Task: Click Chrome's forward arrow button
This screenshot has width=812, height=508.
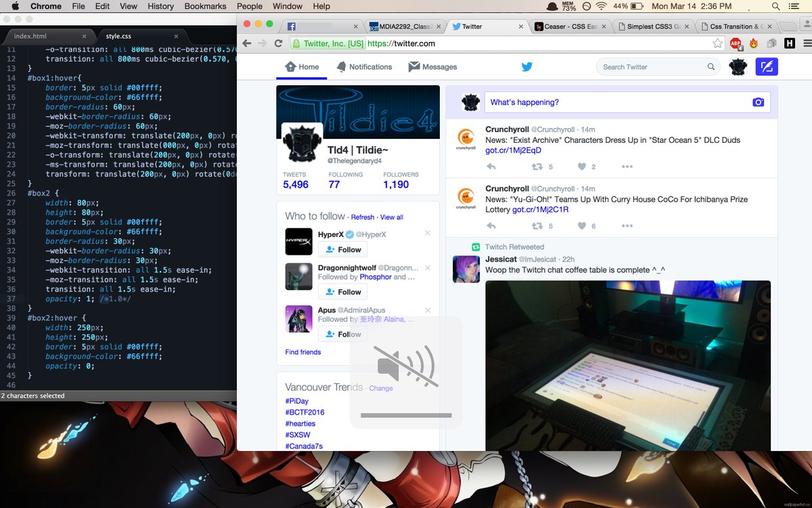Action: tap(263, 43)
